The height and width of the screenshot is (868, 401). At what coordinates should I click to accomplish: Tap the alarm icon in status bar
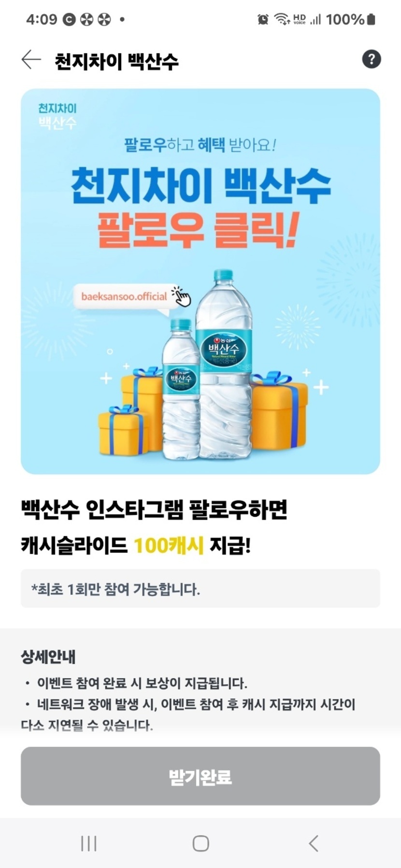pos(263,19)
